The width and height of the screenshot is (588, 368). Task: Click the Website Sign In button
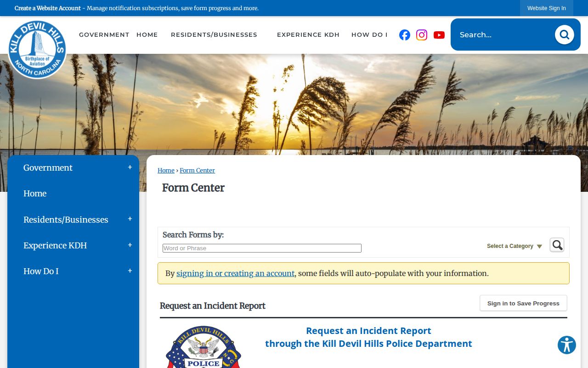click(x=547, y=8)
